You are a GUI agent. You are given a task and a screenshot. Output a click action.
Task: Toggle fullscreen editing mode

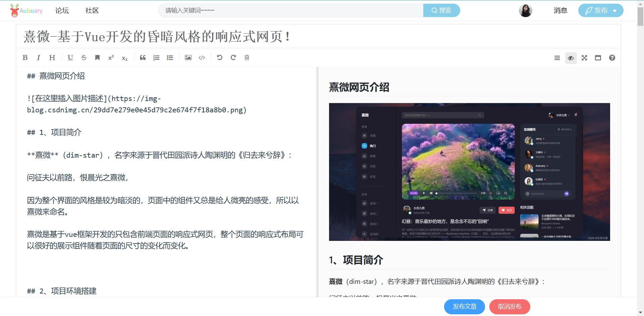pyautogui.click(x=584, y=58)
